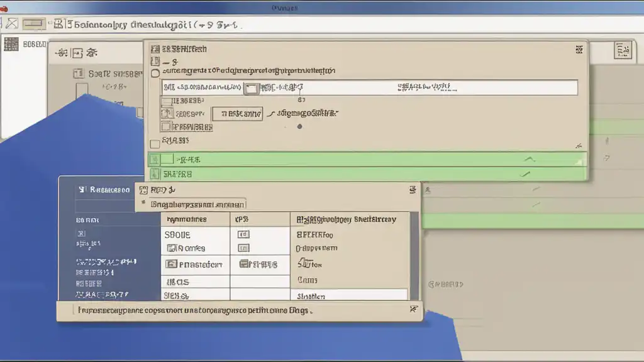Click the wide third column header in the table
Viewport: 644px width, 362px height.
pos(350,219)
